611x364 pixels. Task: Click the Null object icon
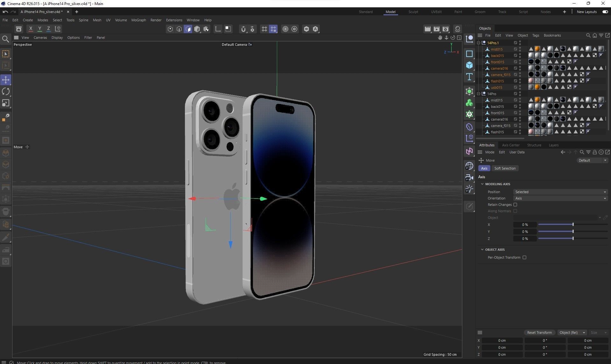pos(469,39)
